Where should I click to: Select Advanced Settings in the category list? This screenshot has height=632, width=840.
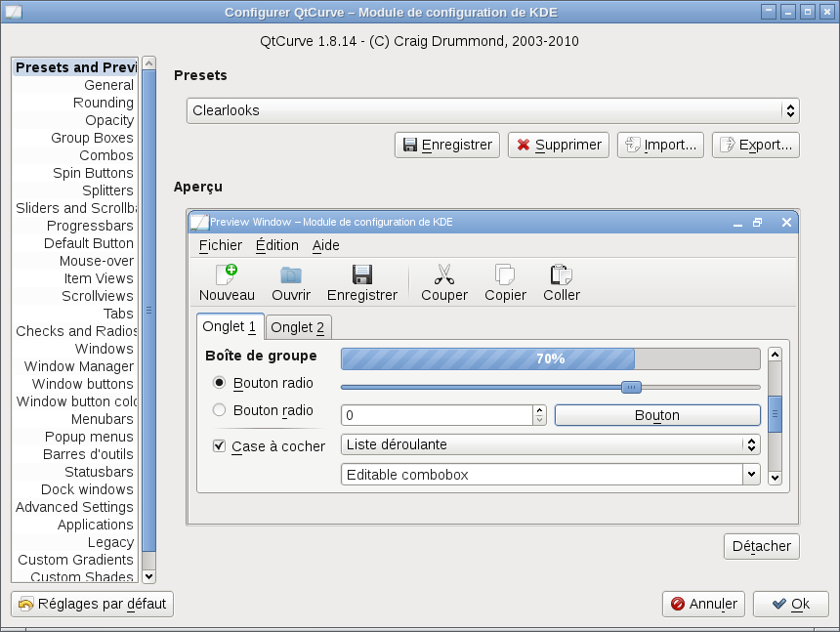(x=74, y=507)
